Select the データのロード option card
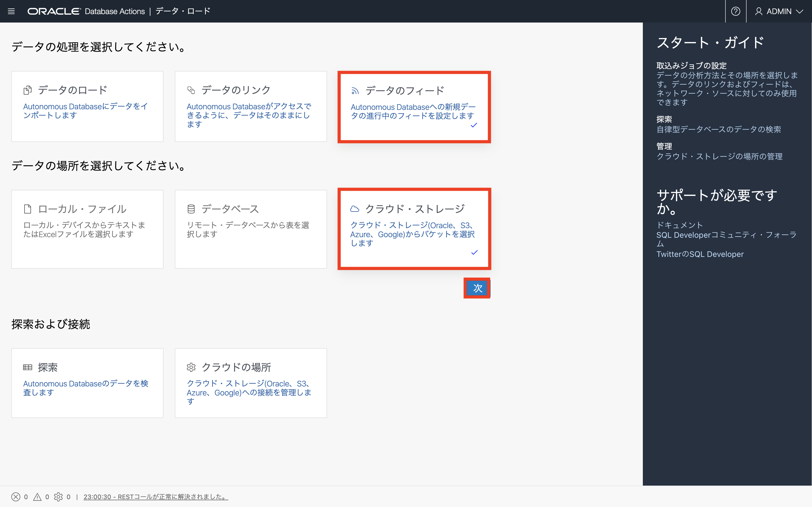The height and width of the screenshot is (507, 812). coord(87,106)
